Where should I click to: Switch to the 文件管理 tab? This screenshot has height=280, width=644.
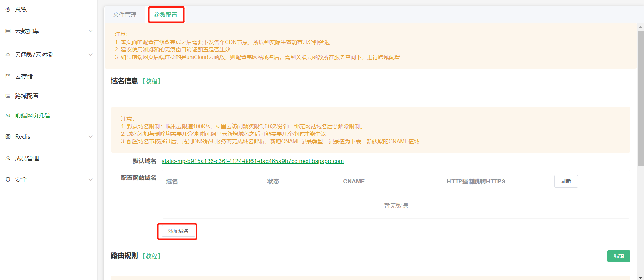(x=125, y=15)
